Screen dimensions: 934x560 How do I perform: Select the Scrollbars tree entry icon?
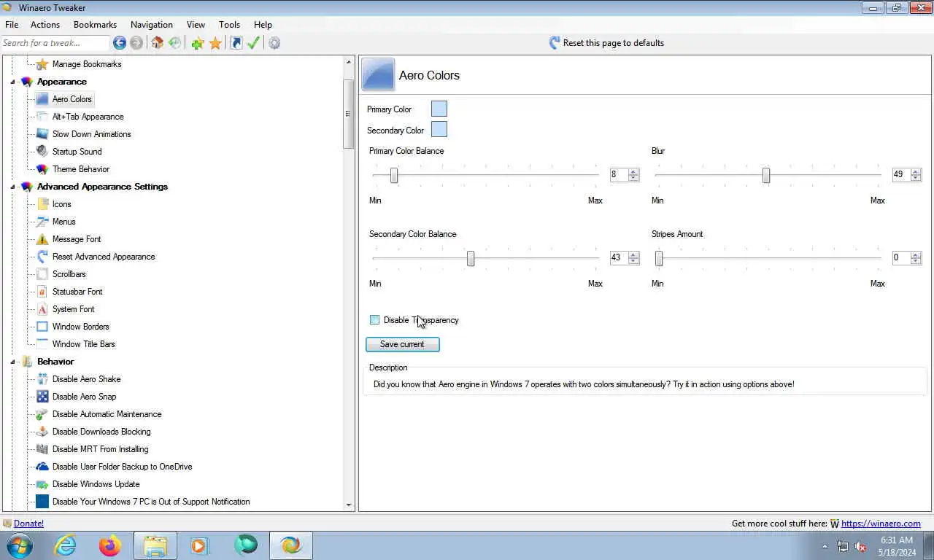pos(42,274)
